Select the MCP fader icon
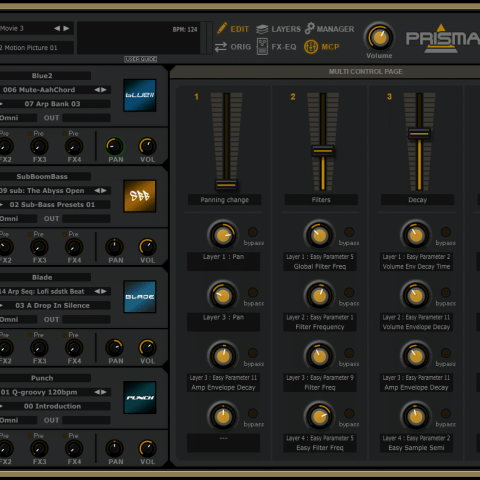 (x=311, y=47)
